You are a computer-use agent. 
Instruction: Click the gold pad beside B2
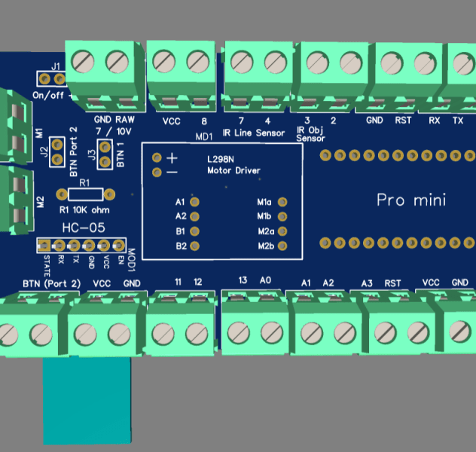tap(194, 246)
